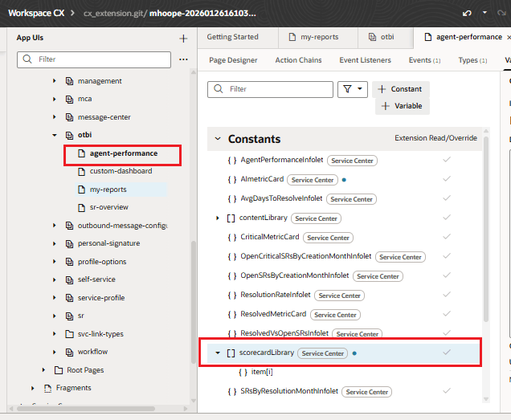Image resolution: width=511 pixels, height=420 pixels.
Task: Collapse the Constants section chevron
Action: tap(218, 139)
